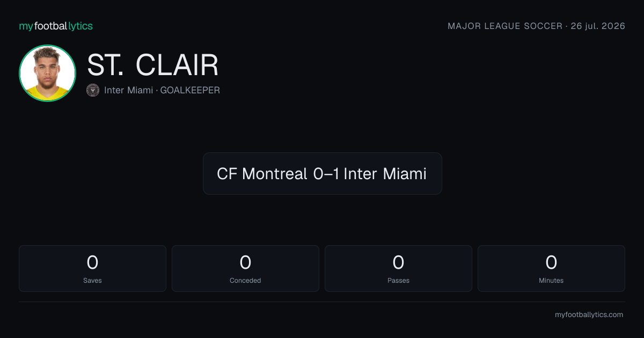Screen dimensions: 644x338
Task: Click the Saves value number
Action: point(92,262)
